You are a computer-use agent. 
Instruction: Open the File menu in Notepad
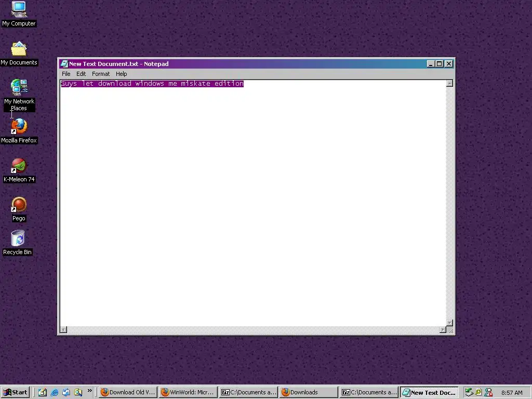pos(66,74)
